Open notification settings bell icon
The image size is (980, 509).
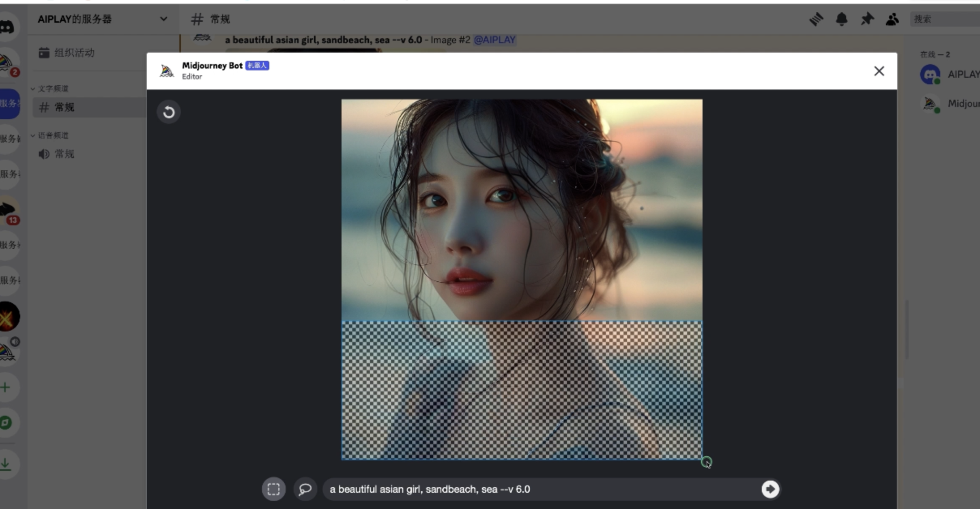[842, 19]
